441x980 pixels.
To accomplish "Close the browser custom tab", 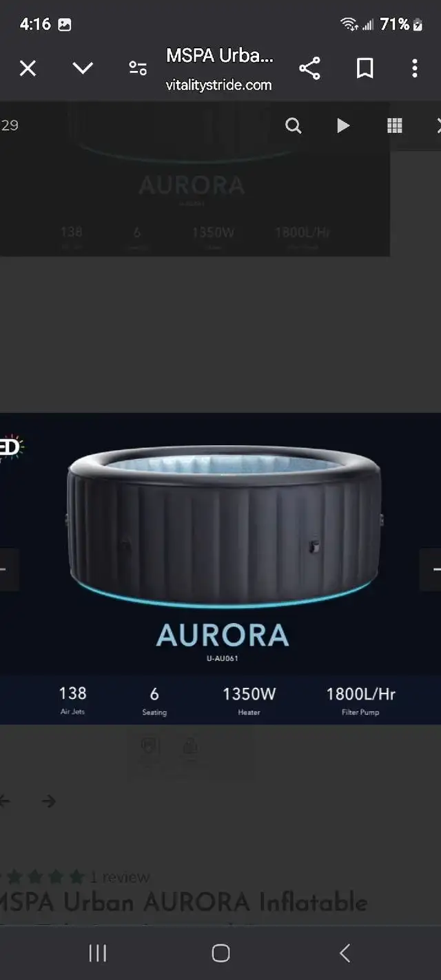I will (x=28, y=68).
